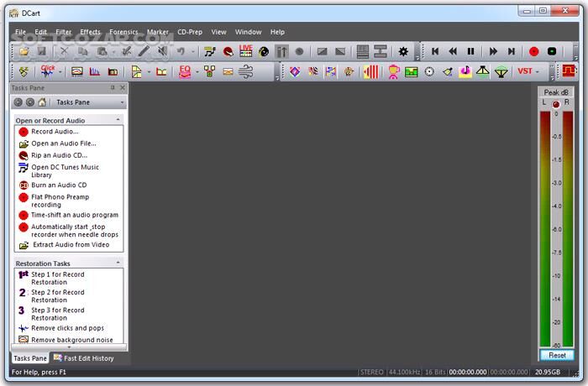Click the VST plugin toolbar button
Image resolution: width=588 pixels, height=386 pixels.
click(x=525, y=71)
